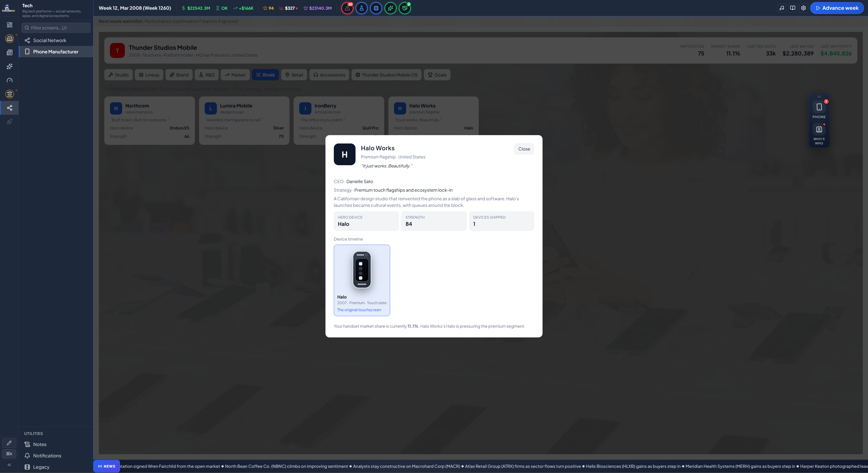Focus the Filter screens search field
Viewport: 868px width, 473px height.
point(56,28)
